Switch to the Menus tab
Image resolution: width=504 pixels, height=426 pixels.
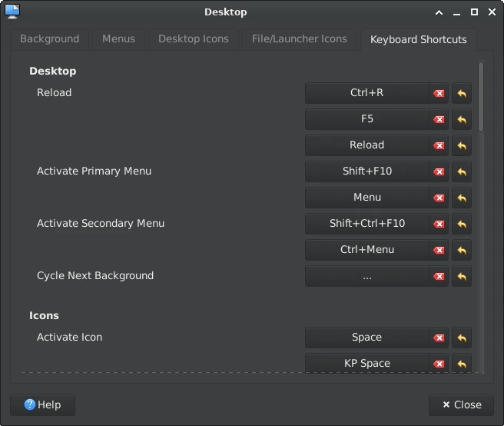click(118, 39)
